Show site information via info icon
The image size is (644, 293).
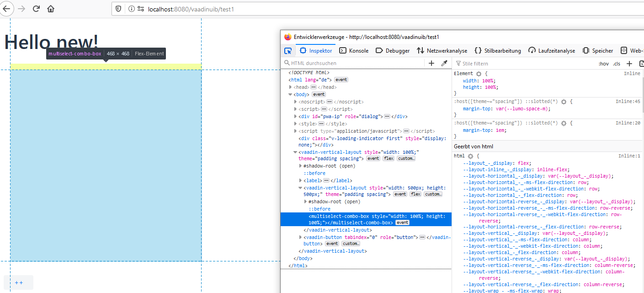[x=131, y=9]
